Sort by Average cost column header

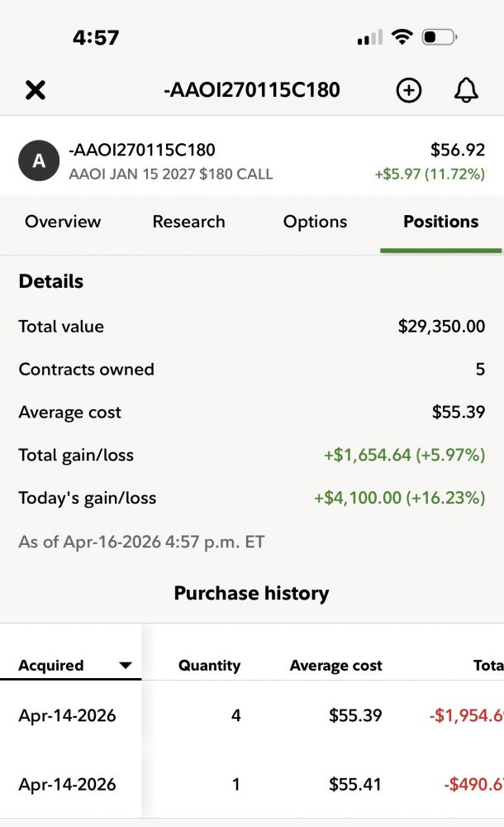335,665
